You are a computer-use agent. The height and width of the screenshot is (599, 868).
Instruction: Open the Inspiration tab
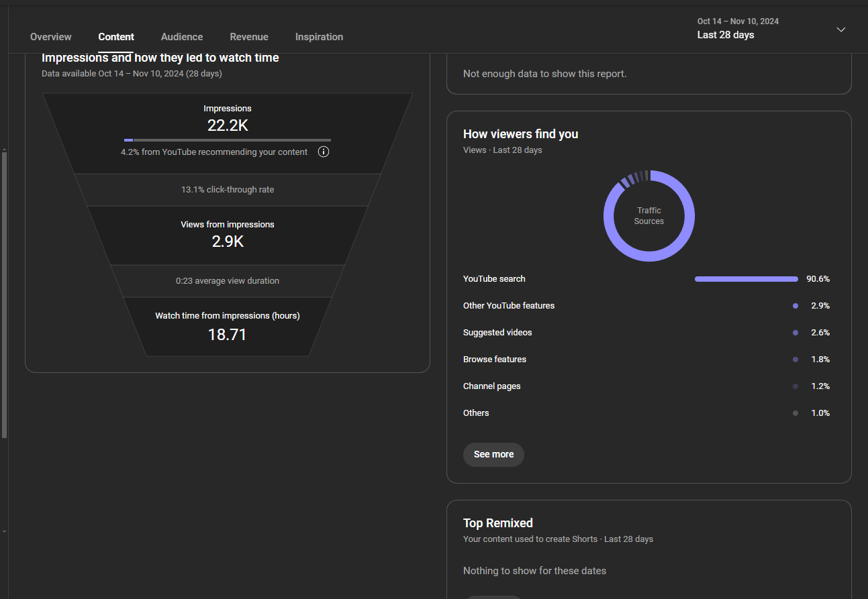click(319, 37)
